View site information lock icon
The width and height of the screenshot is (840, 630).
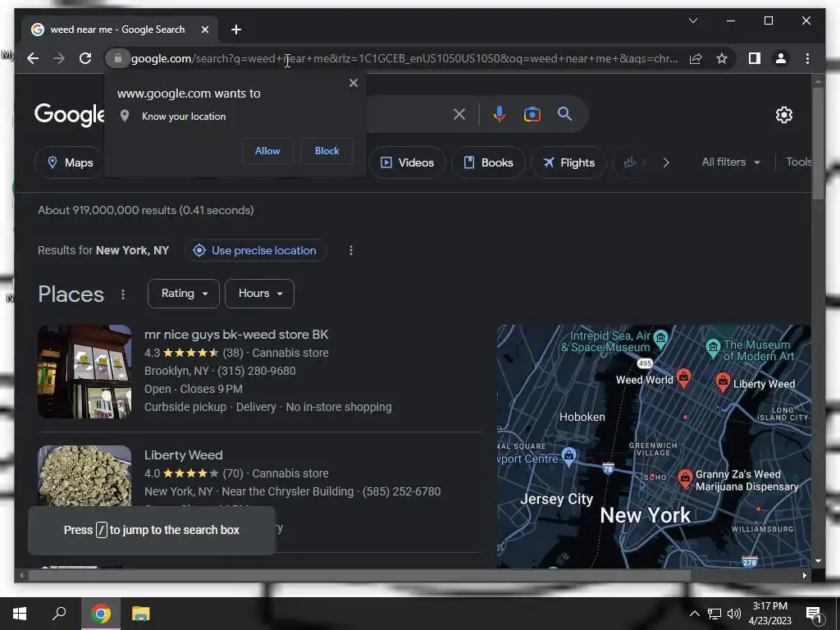tap(118, 58)
